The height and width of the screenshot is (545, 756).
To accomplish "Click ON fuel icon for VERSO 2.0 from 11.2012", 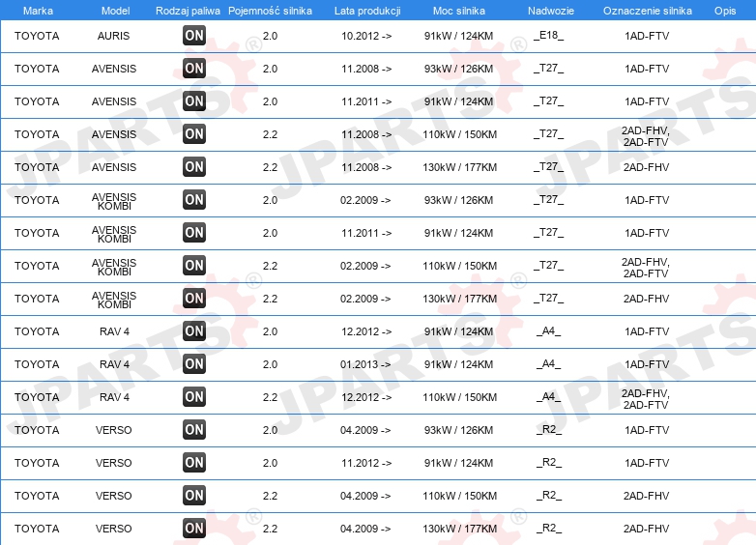I will click(194, 462).
